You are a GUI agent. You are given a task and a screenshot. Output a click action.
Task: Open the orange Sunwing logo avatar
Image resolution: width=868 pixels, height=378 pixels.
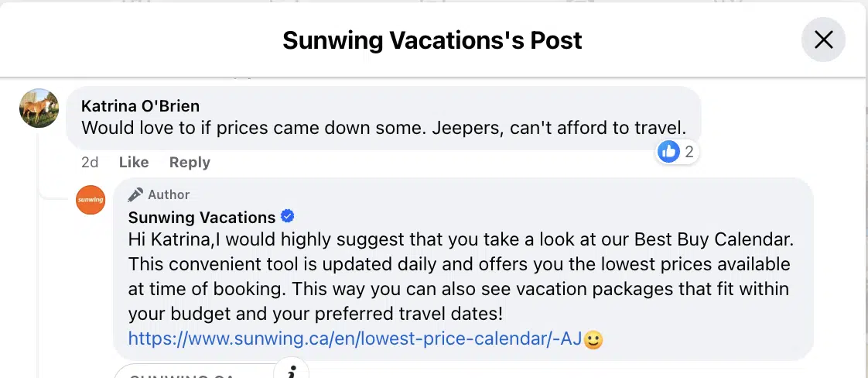coord(91,200)
